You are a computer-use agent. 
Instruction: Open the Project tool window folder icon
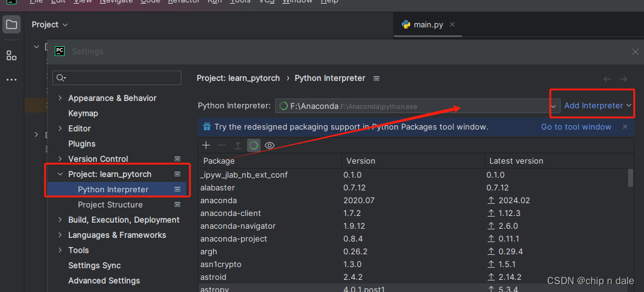coord(12,25)
